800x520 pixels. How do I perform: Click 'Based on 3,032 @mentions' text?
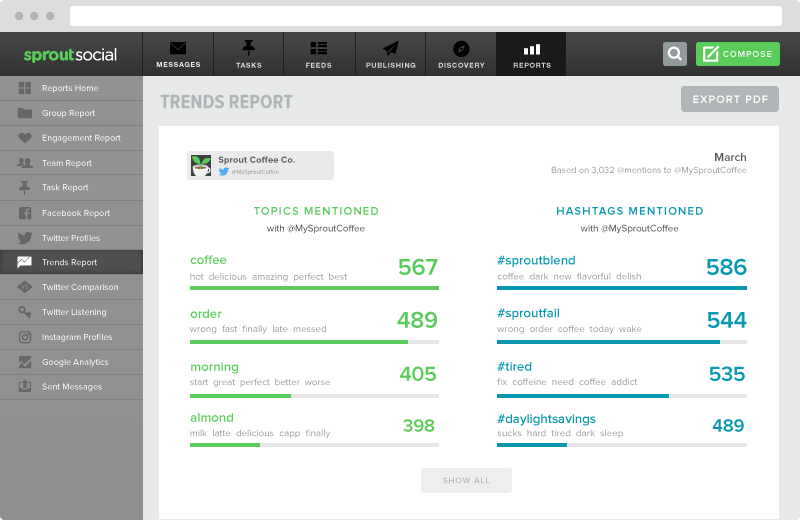point(648,170)
